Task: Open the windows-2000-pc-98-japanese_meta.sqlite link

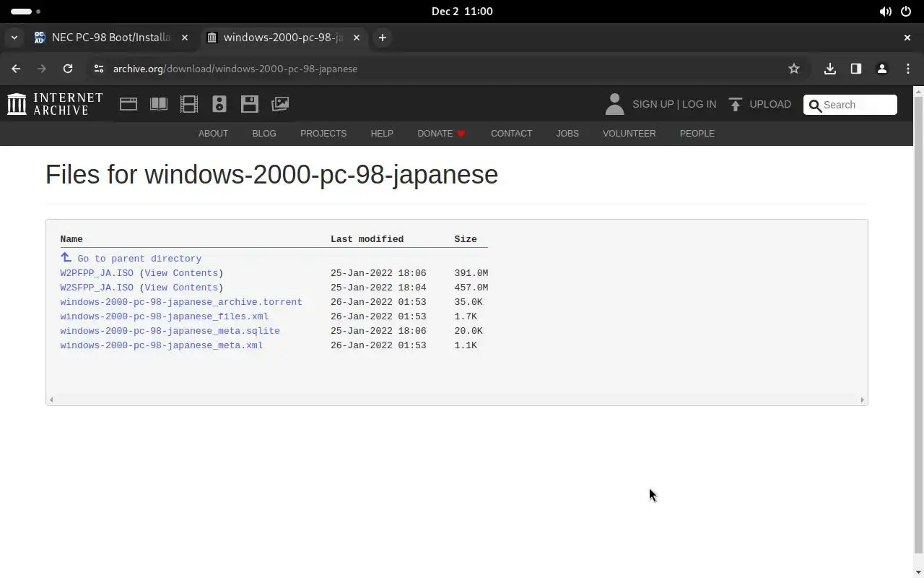Action: (170, 331)
